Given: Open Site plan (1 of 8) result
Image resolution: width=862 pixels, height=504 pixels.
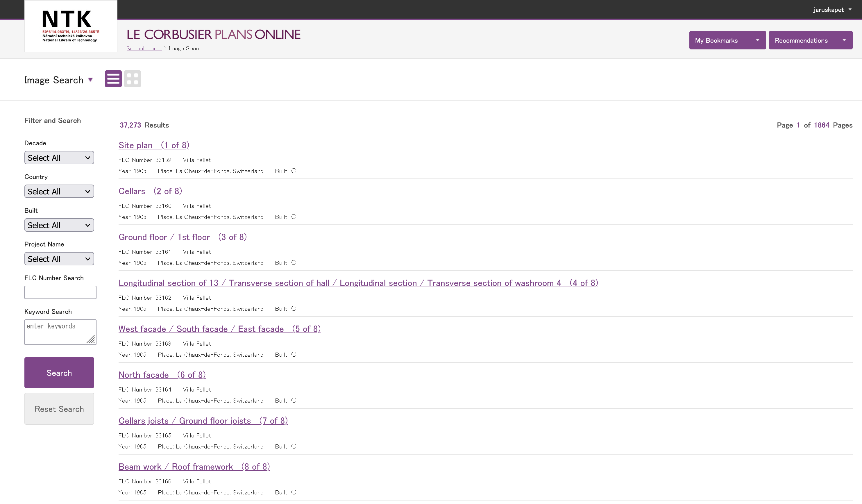Looking at the screenshot, I should (154, 145).
